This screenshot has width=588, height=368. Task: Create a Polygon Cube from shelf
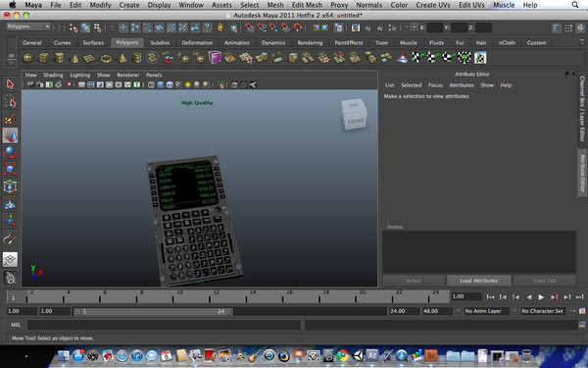click(x=44, y=58)
